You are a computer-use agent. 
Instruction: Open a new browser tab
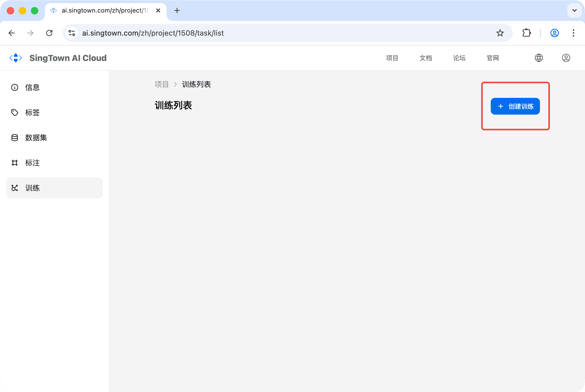point(177,10)
